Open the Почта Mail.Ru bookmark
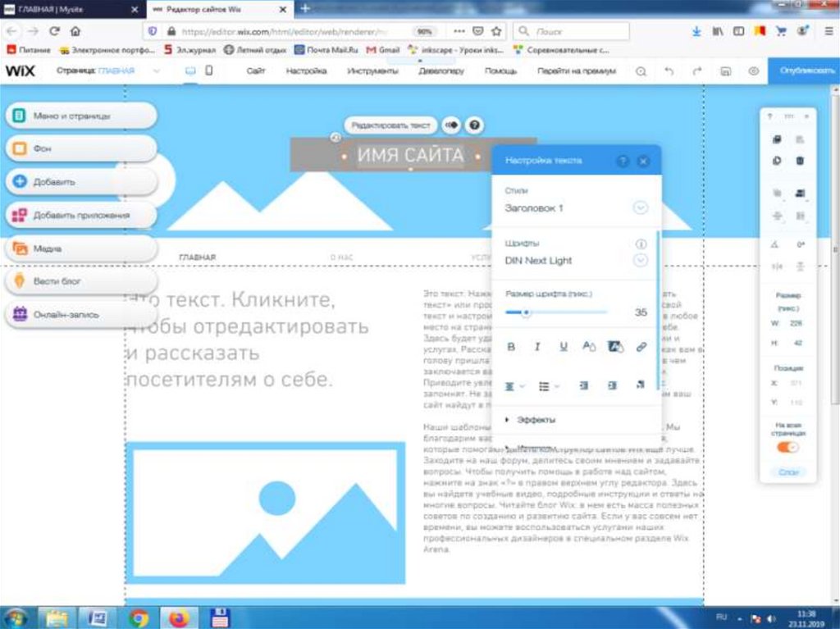This screenshot has height=629, width=840. 326,50
